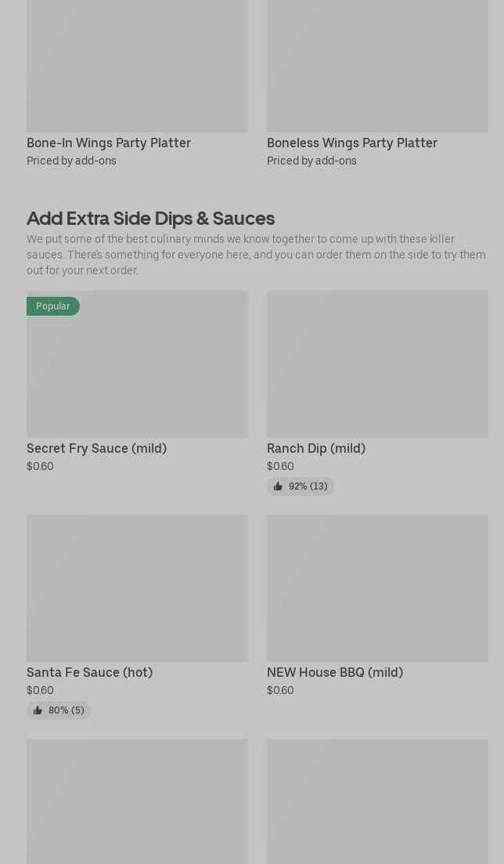Click the $0.60 price under NEW House BBQ
504x864 pixels.
[x=280, y=690]
